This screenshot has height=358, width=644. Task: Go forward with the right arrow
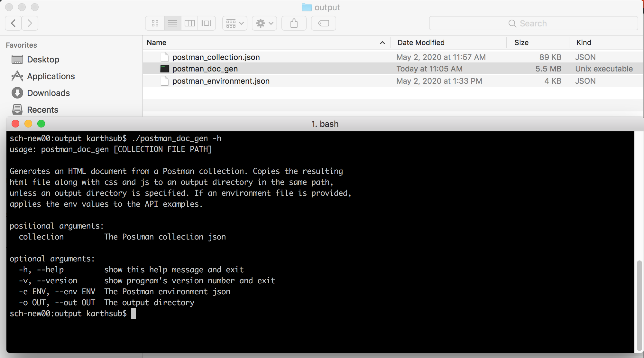point(30,23)
